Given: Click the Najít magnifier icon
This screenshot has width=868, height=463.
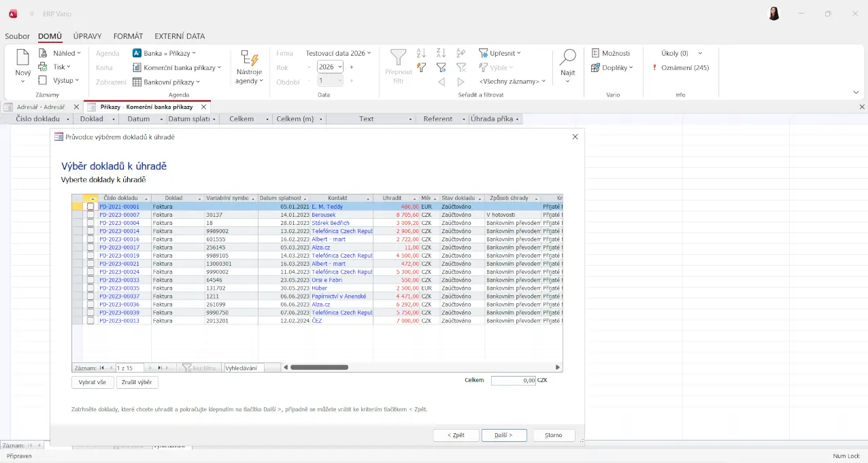Looking at the screenshot, I should pyautogui.click(x=567, y=58).
